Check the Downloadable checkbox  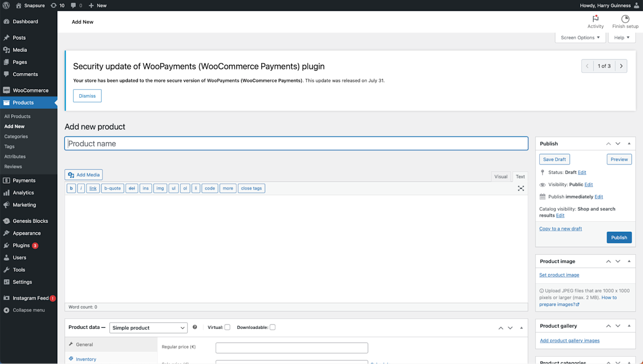[272, 327]
